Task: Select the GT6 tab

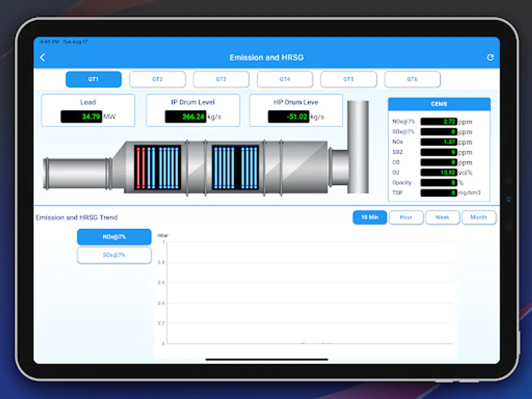Action: tap(412, 79)
